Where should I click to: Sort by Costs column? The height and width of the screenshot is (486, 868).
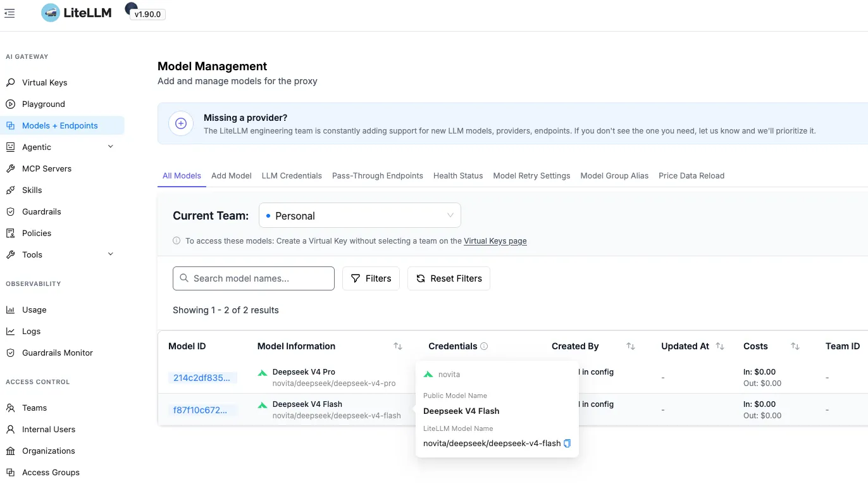tap(795, 346)
